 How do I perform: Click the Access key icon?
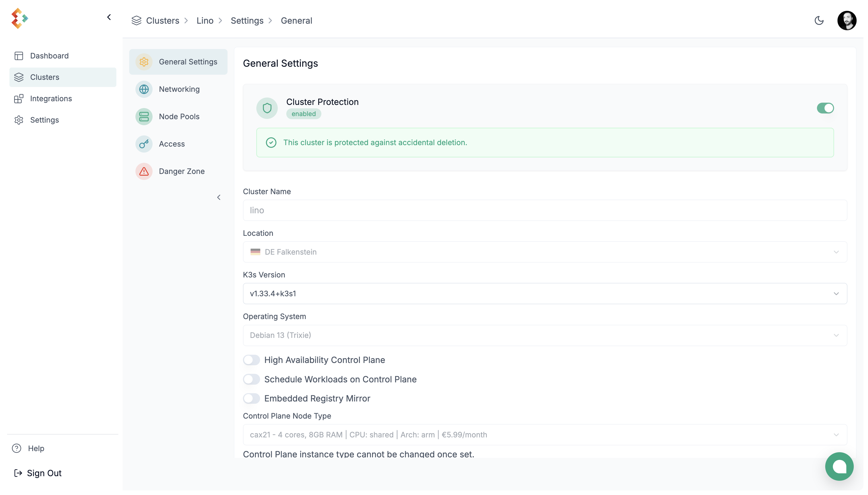[144, 144]
